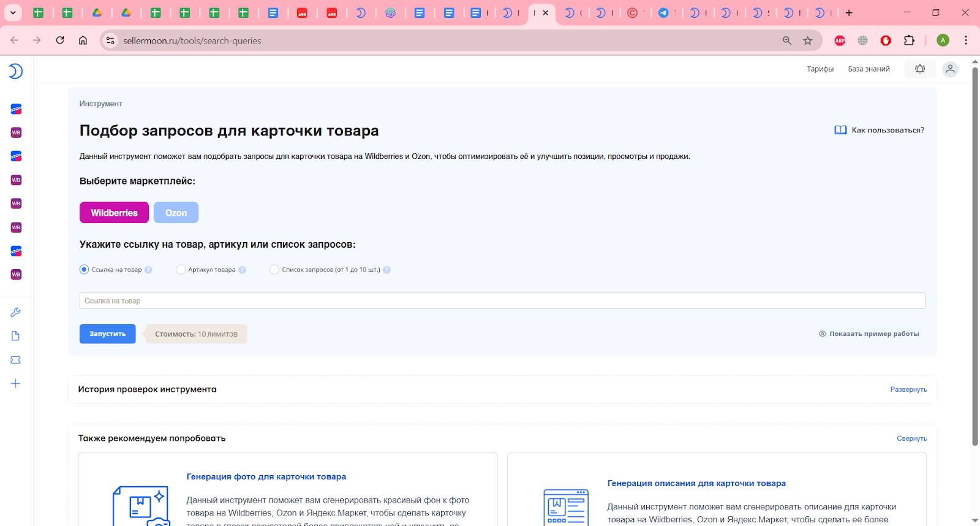Image resolution: width=980 pixels, height=526 pixels.
Task: Select 'Список запросов' radio option
Action: pos(274,270)
